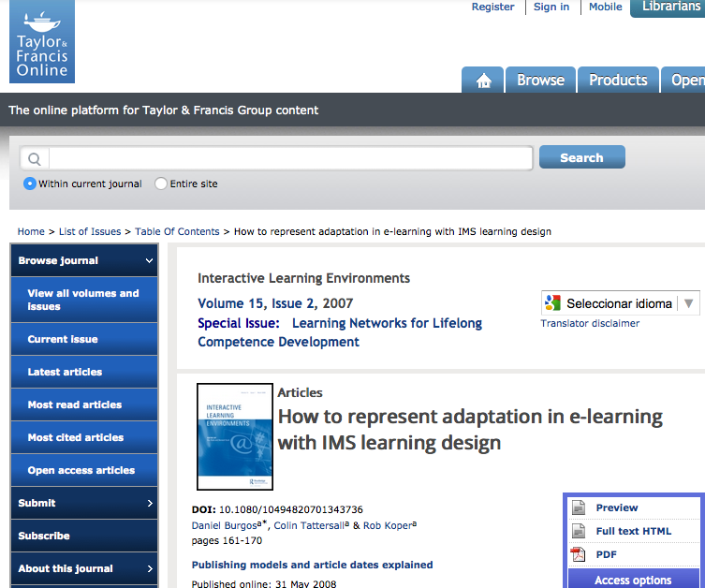Click the Preview document icon
705x588 pixels.
pos(579,507)
